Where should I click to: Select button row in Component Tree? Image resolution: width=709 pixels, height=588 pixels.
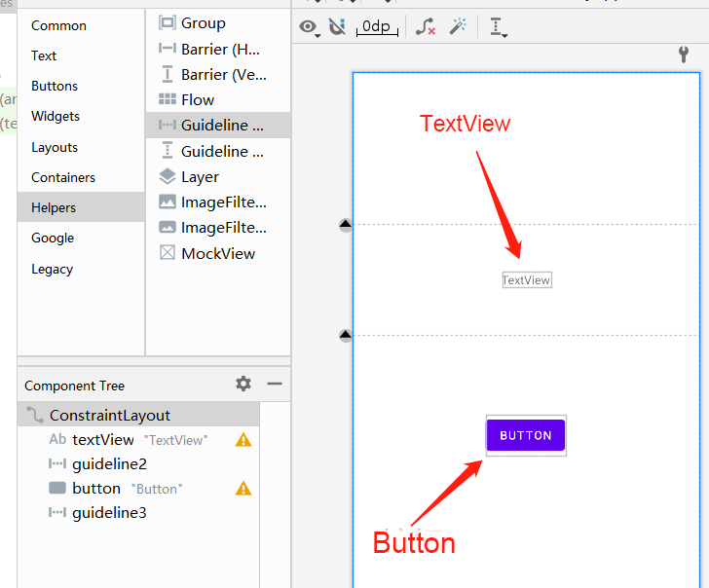tap(138, 489)
